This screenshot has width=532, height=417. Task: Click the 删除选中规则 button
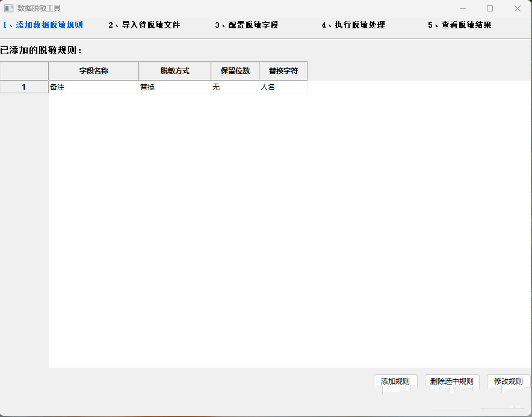(452, 381)
